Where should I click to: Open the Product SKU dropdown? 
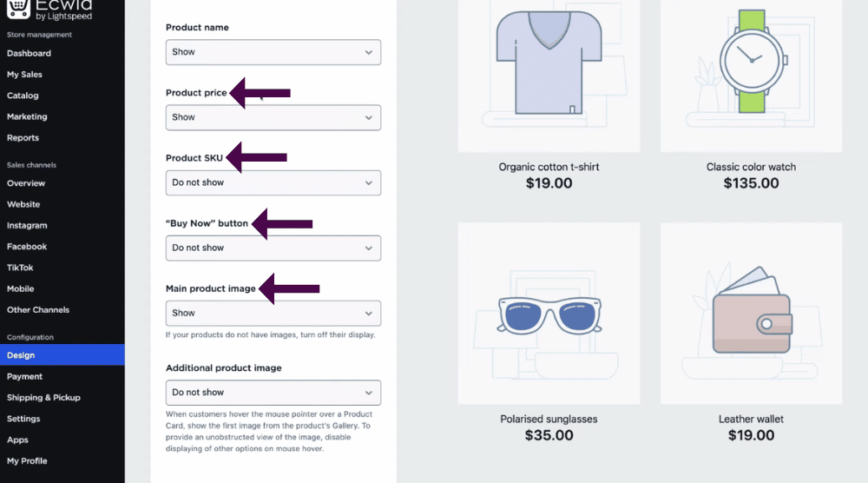coord(273,182)
